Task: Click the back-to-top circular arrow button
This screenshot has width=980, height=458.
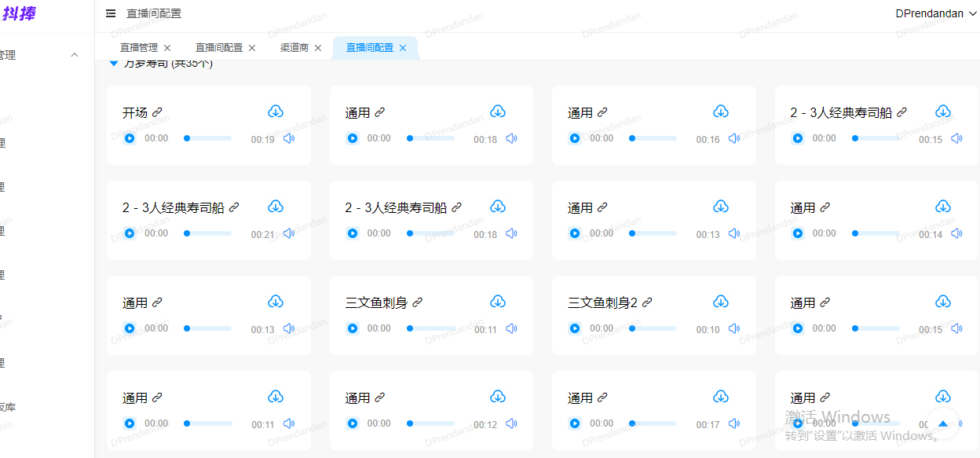Action: [x=943, y=423]
